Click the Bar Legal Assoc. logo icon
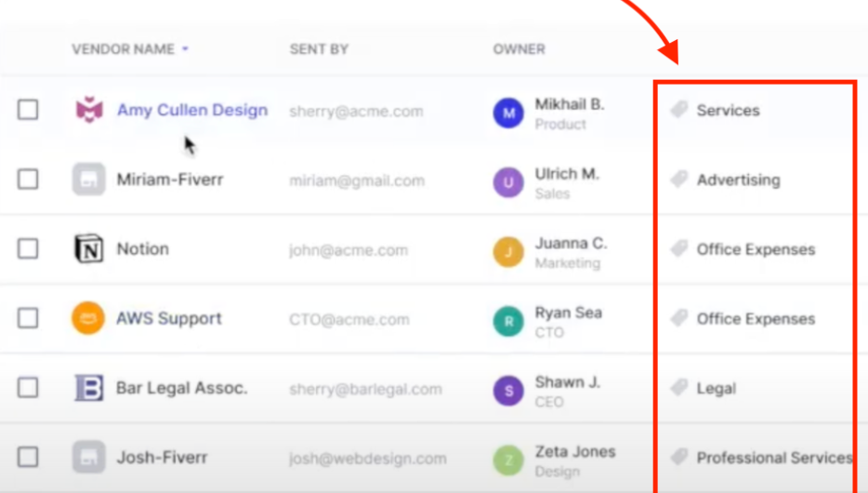The width and height of the screenshot is (868, 493). point(88,388)
